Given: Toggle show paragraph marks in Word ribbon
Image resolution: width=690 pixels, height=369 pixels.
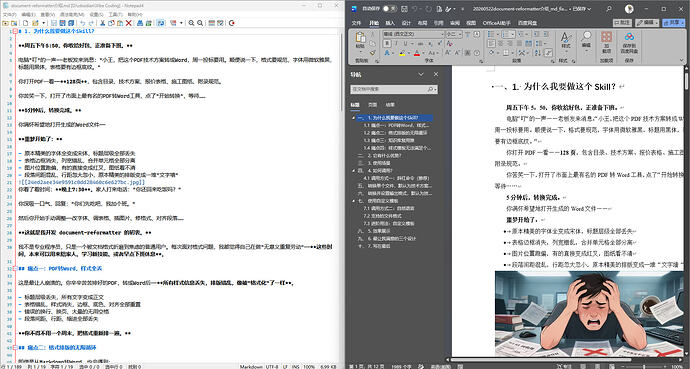Looking at the screenshot, I should 549,53.
